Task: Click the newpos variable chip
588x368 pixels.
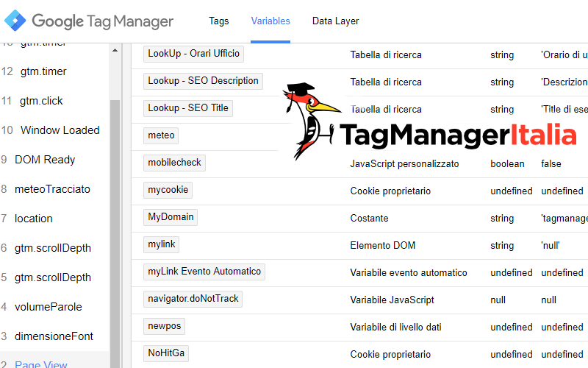Action: pyautogui.click(x=164, y=326)
